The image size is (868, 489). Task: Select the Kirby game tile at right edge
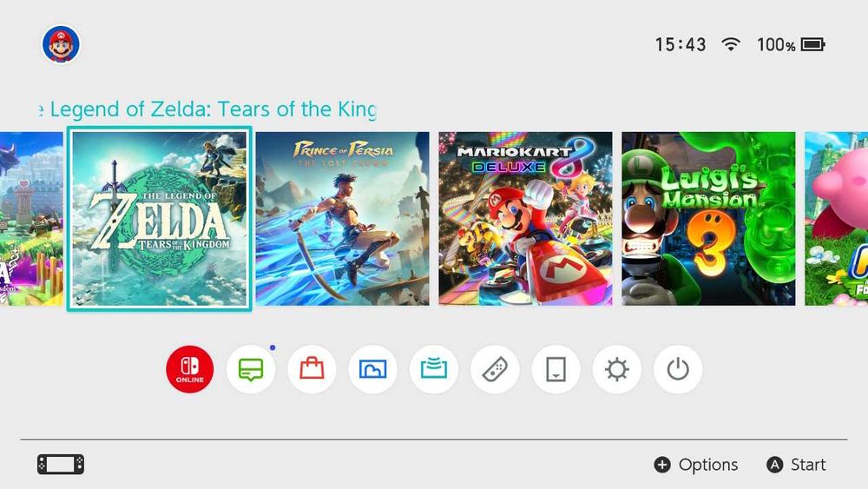(x=837, y=219)
